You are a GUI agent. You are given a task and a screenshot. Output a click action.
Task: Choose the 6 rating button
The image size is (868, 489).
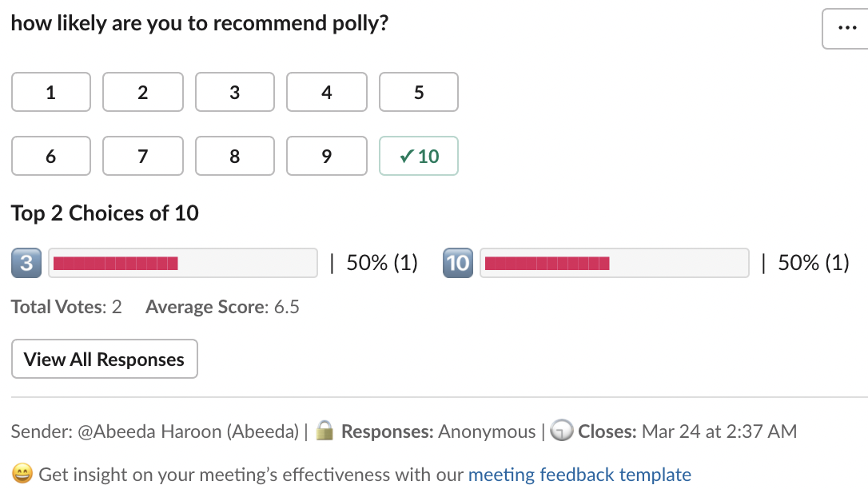pos(50,156)
